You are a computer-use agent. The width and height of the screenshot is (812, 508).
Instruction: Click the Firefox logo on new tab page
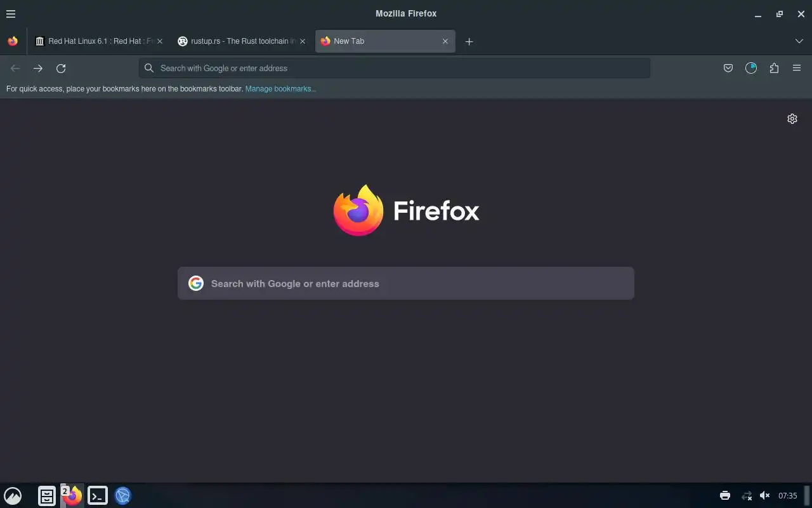coord(406,210)
